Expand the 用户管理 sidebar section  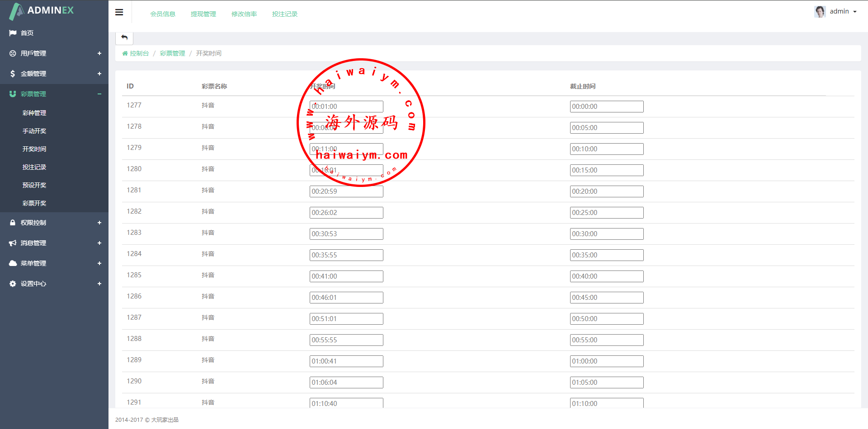click(99, 53)
